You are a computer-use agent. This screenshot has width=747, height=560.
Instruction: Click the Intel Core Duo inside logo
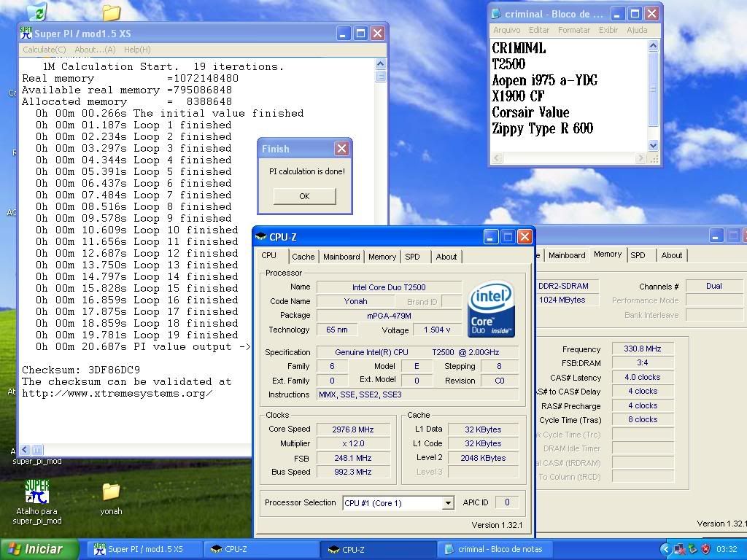pos(491,308)
